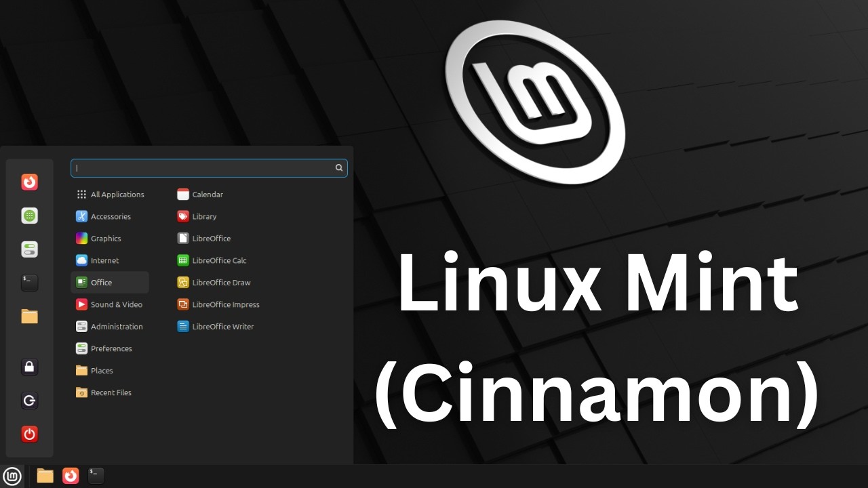Image resolution: width=868 pixels, height=488 pixels.
Task: Open the Recent Files label
Action: (x=111, y=392)
